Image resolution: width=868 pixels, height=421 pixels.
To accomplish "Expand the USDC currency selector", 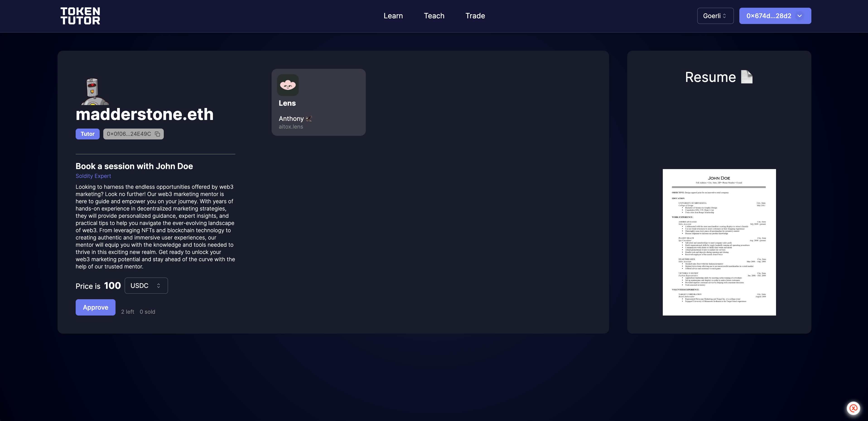I will [146, 285].
